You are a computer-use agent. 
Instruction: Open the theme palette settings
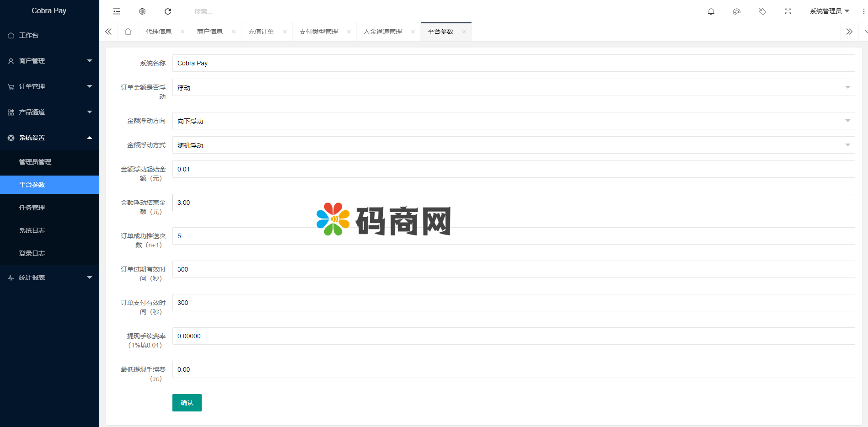[x=737, y=11]
